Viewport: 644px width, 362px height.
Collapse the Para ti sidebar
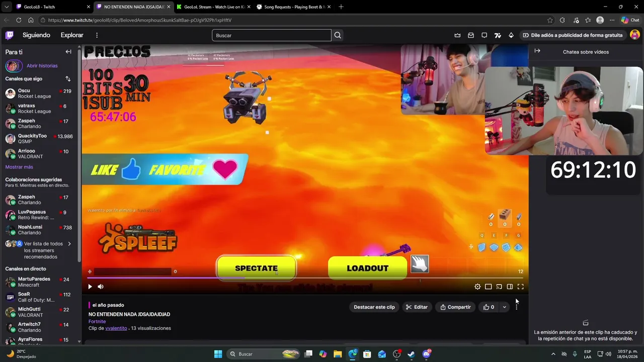pos(68,52)
